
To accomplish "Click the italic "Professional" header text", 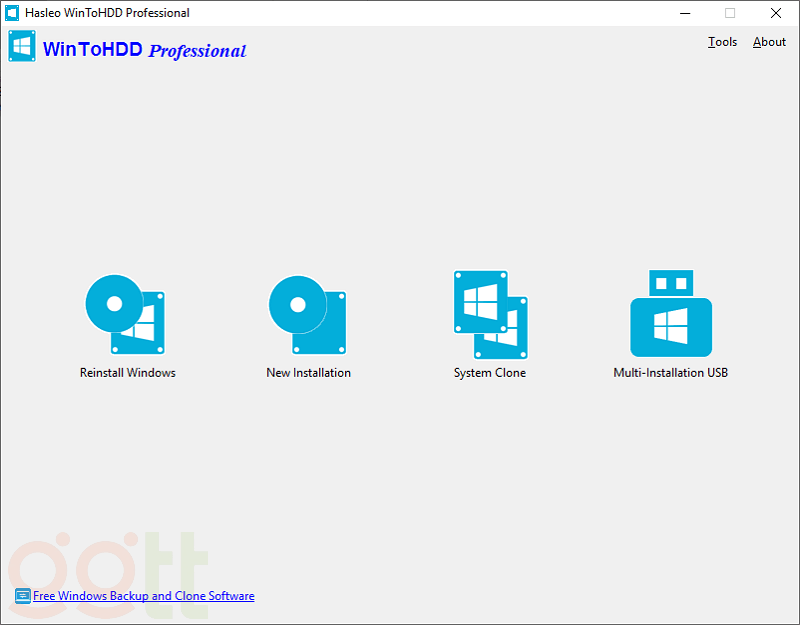I will pos(197,51).
